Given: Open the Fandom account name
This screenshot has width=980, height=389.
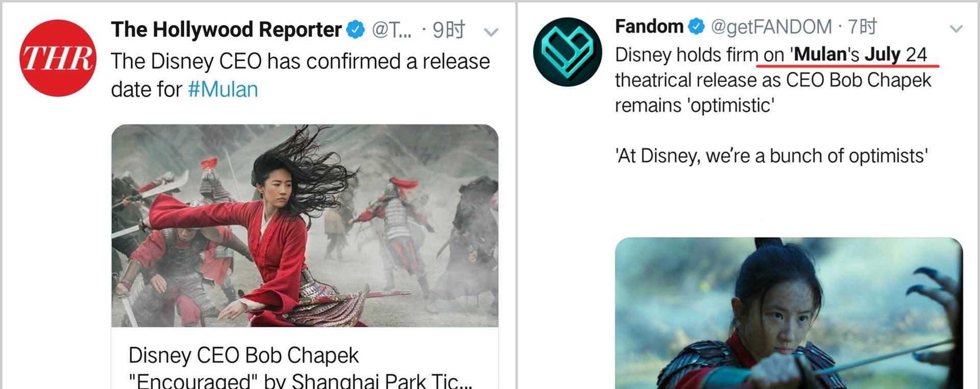Looking at the screenshot, I should point(649,26).
